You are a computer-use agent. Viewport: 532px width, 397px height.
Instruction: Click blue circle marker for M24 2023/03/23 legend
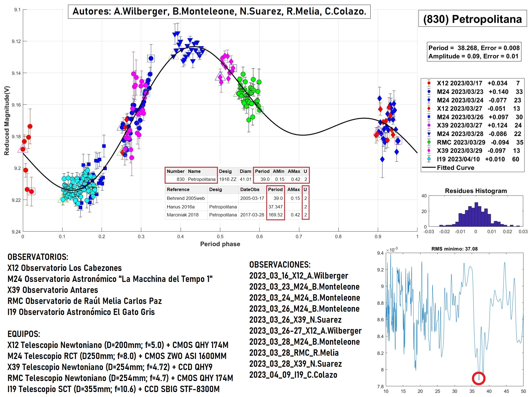pos(429,92)
